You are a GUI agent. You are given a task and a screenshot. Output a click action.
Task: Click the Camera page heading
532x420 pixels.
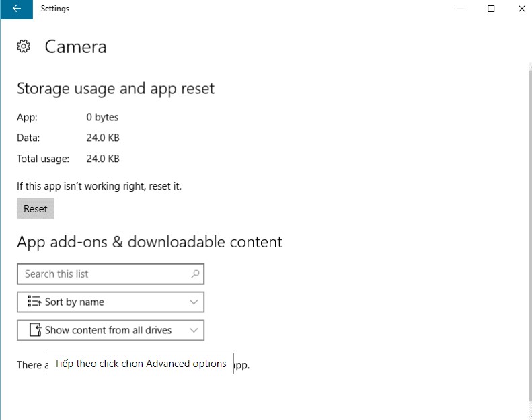click(75, 46)
